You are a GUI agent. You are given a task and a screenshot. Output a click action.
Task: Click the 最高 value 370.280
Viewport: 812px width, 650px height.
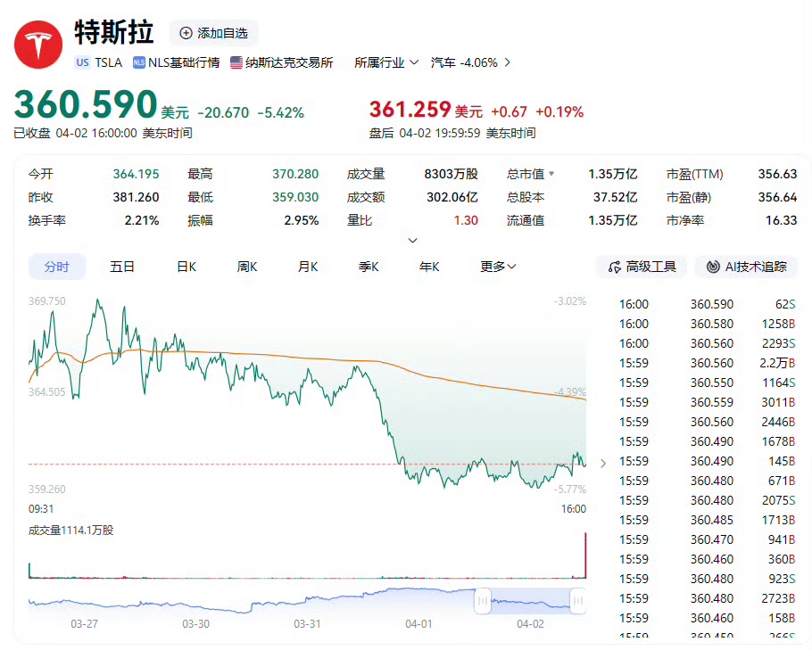(295, 174)
